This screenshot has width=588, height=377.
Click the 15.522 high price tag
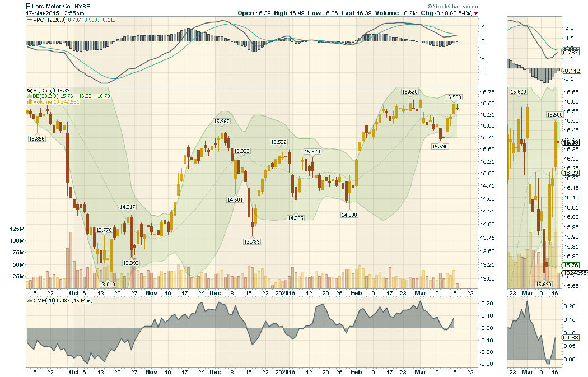(279, 142)
